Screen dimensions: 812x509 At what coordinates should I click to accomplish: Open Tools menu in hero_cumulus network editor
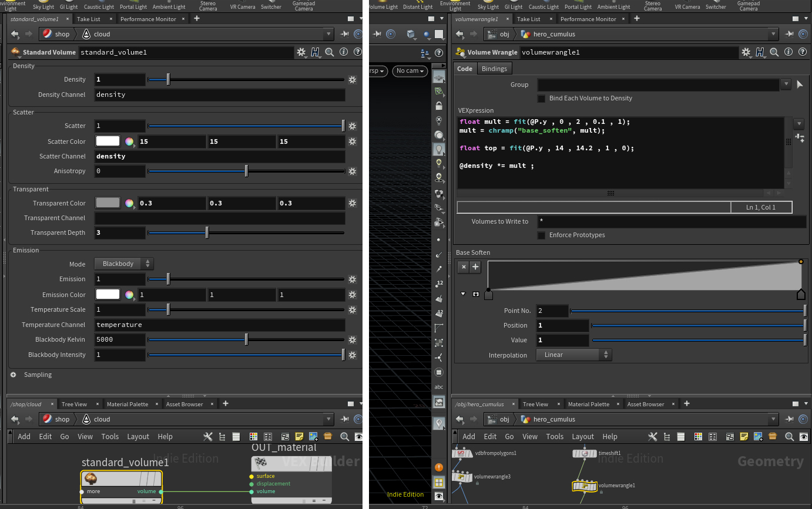(x=555, y=436)
